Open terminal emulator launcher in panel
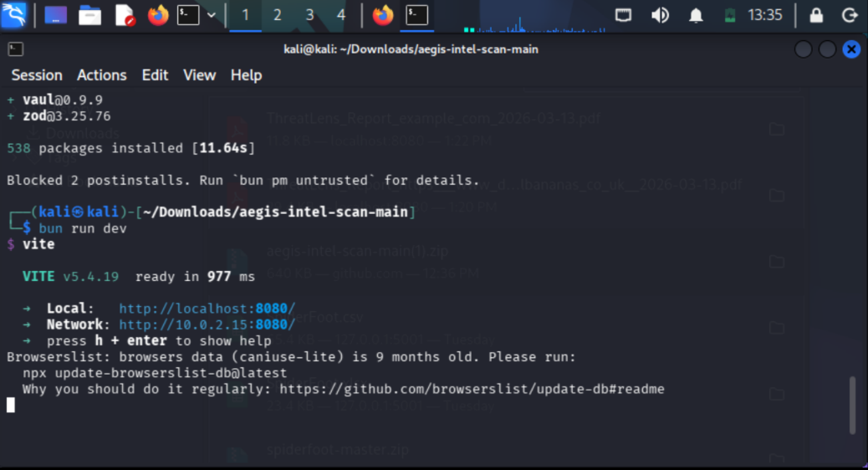This screenshot has width=868, height=470. tap(188, 15)
